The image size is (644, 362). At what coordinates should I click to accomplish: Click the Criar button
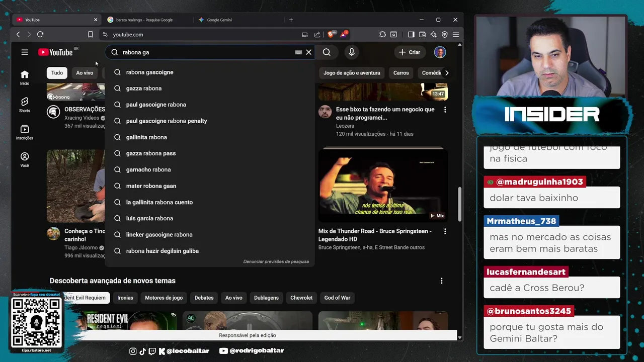click(x=410, y=52)
